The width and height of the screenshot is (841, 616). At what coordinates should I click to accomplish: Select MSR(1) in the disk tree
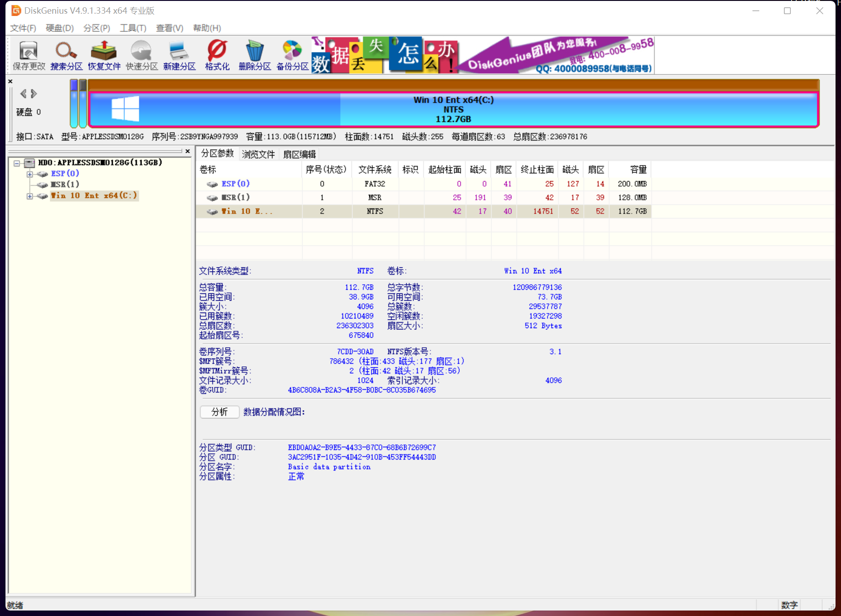65,184
